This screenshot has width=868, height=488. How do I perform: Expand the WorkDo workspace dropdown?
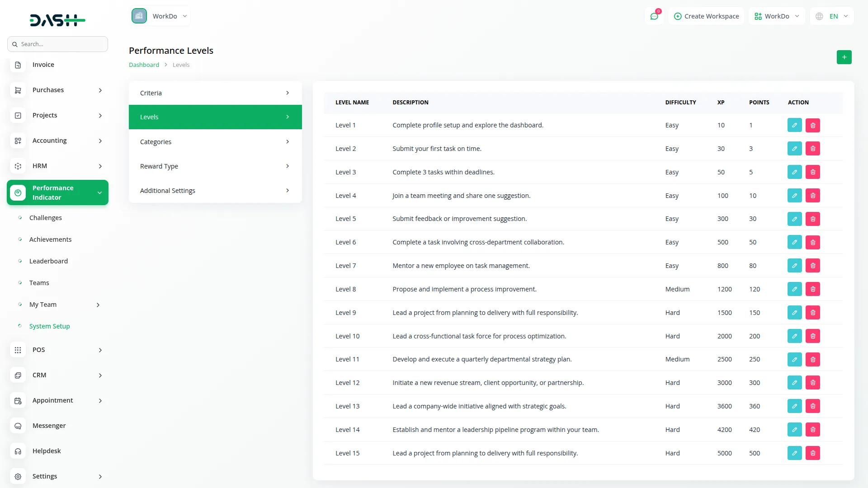(160, 16)
